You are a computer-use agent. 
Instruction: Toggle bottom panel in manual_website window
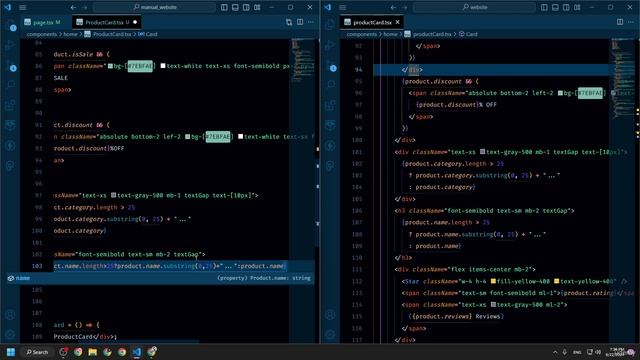[236, 7]
